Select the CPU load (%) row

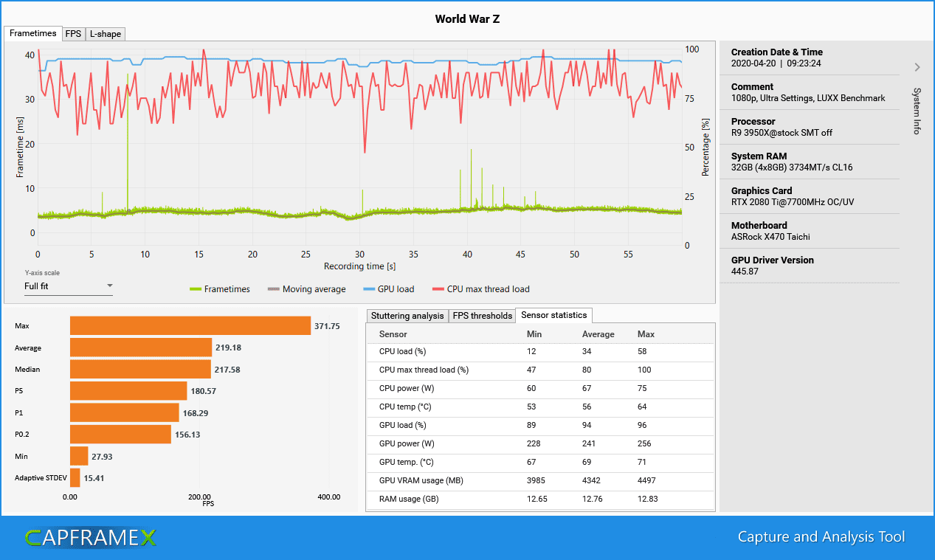pos(540,352)
